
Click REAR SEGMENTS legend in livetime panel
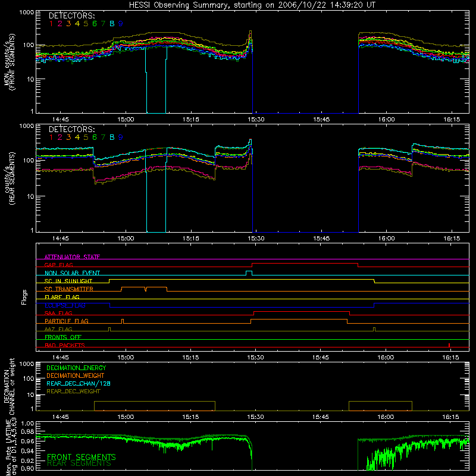pyautogui.click(x=79, y=464)
